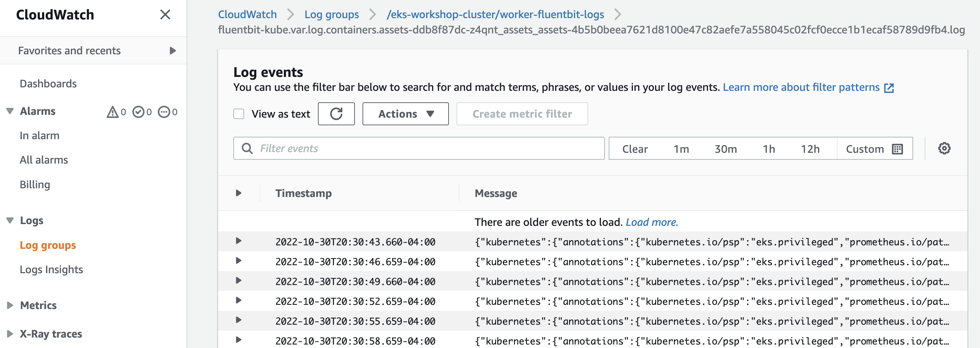Go to CloudWatch breadcrumb link
Screen dimensions: 980x348
247,15
